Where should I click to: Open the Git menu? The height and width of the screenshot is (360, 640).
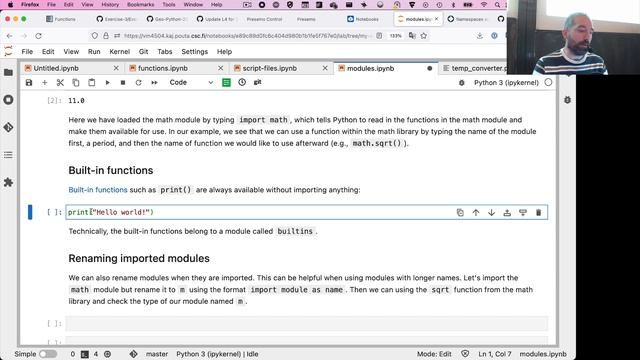pyautogui.click(x=143, y=52)
